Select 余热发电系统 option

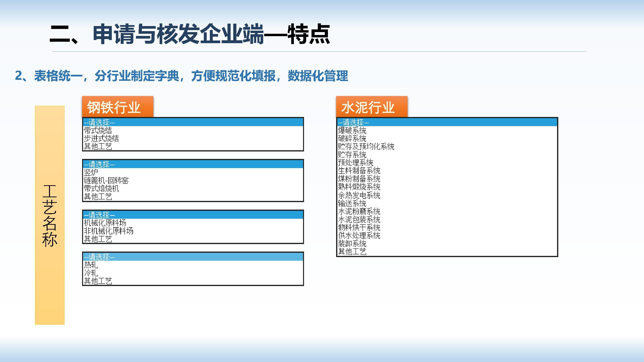tap(359, 195)
